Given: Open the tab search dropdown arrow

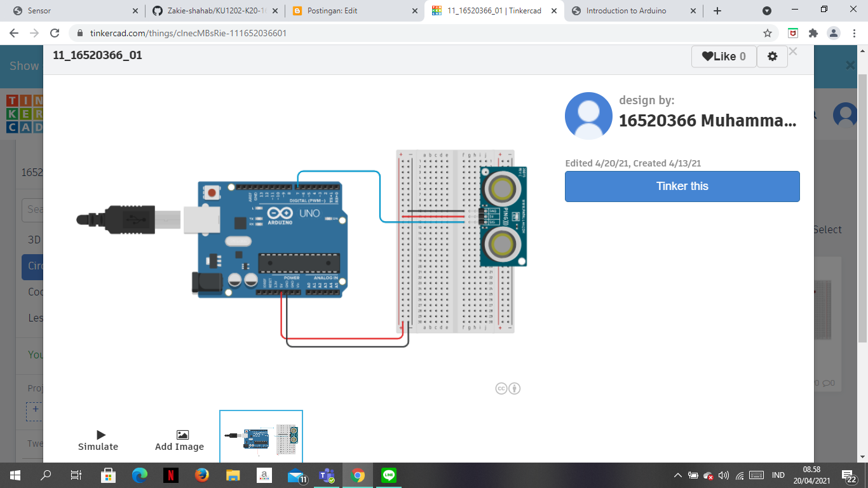Looking at the screenshot, I should 767,11.
